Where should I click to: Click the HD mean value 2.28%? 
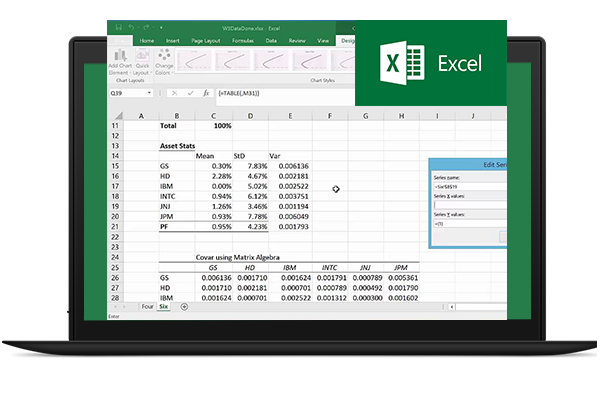[x=213, y=176]
